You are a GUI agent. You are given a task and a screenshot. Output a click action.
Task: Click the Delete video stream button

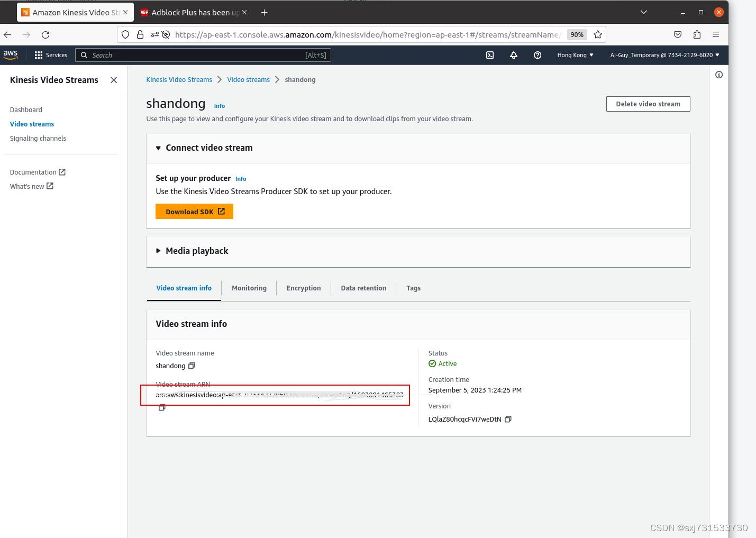coord(648,104)
